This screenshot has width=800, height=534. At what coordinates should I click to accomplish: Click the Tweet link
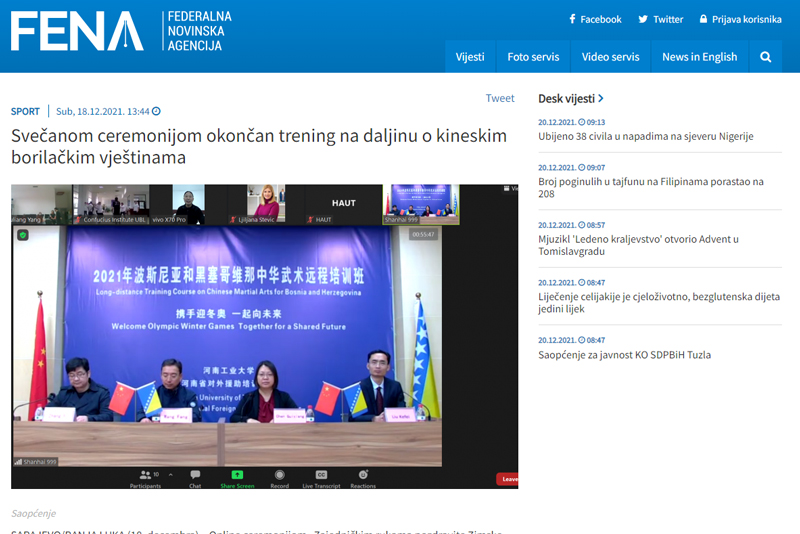[500, 98]
